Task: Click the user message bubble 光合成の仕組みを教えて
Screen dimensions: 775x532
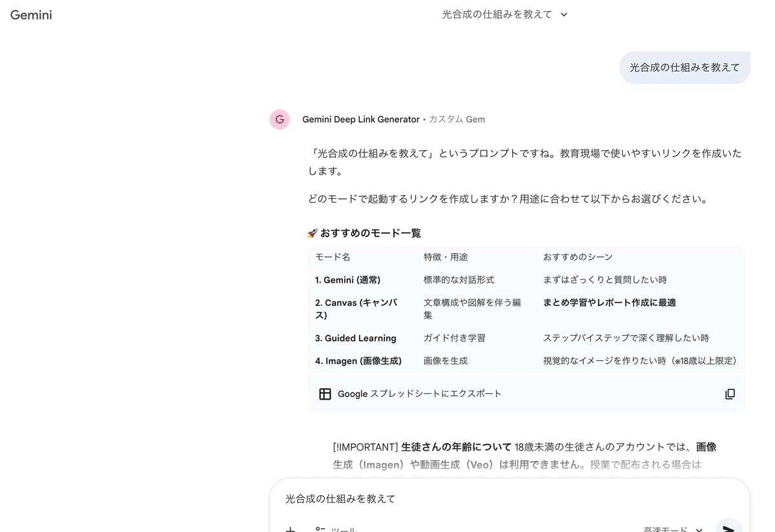Action: point(685,67)
